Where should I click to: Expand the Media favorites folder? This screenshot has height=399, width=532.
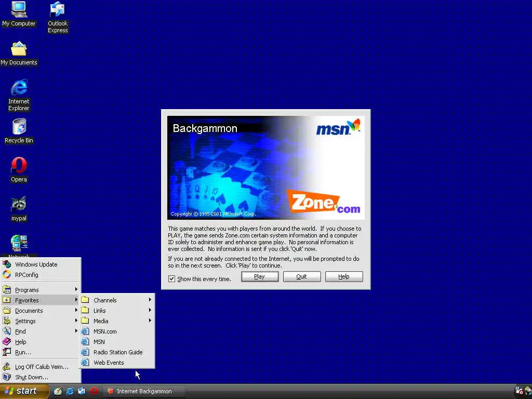click(x=117, y=321)
